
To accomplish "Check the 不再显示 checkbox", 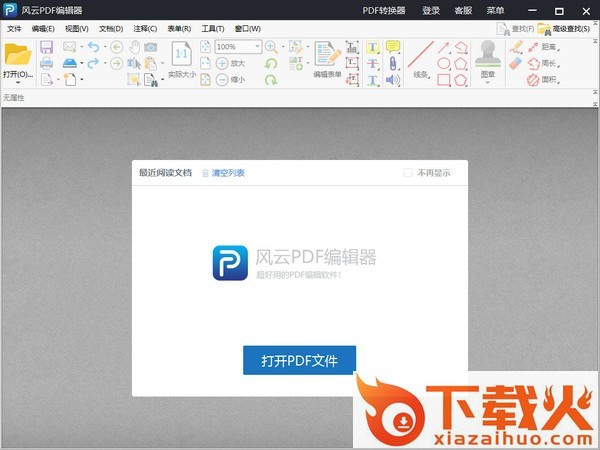I will point(408,173).
